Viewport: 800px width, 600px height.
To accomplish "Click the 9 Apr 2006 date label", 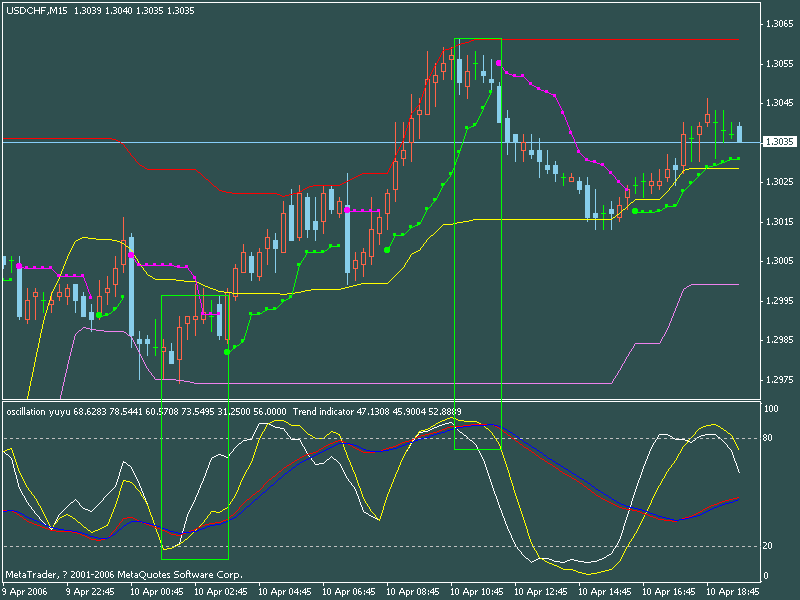I will (x=26, y=592).
